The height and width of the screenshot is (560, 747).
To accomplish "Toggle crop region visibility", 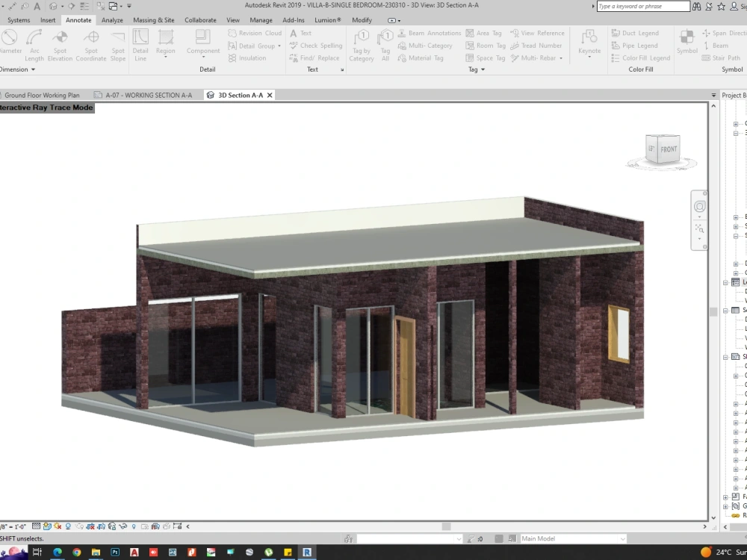I will (x=101, y=526).
